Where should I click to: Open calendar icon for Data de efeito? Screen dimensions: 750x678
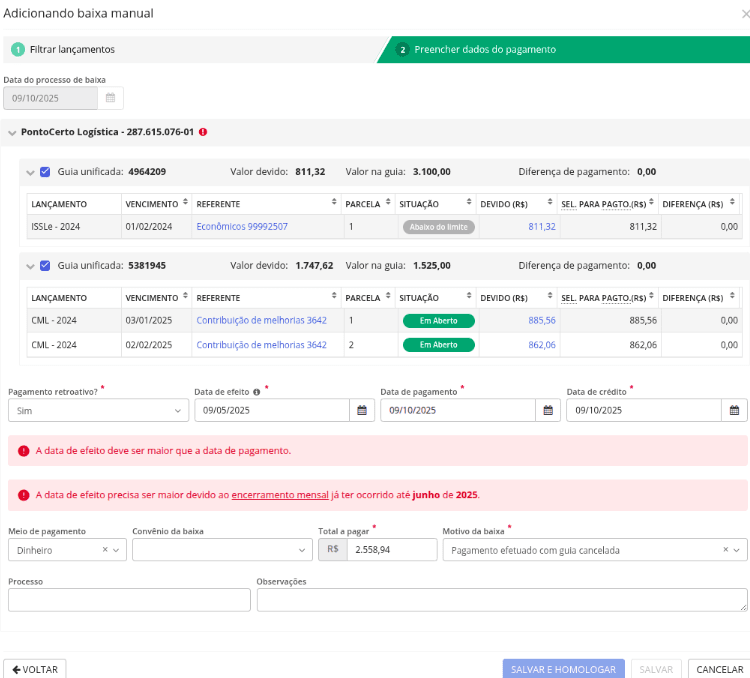[x=362, y=410]
